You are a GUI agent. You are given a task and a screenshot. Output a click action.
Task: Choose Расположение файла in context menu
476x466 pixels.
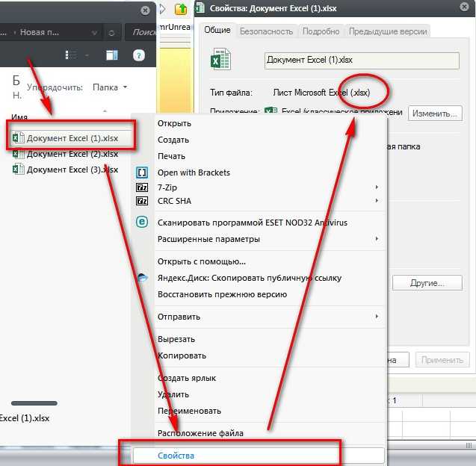[x=200, y=433]
